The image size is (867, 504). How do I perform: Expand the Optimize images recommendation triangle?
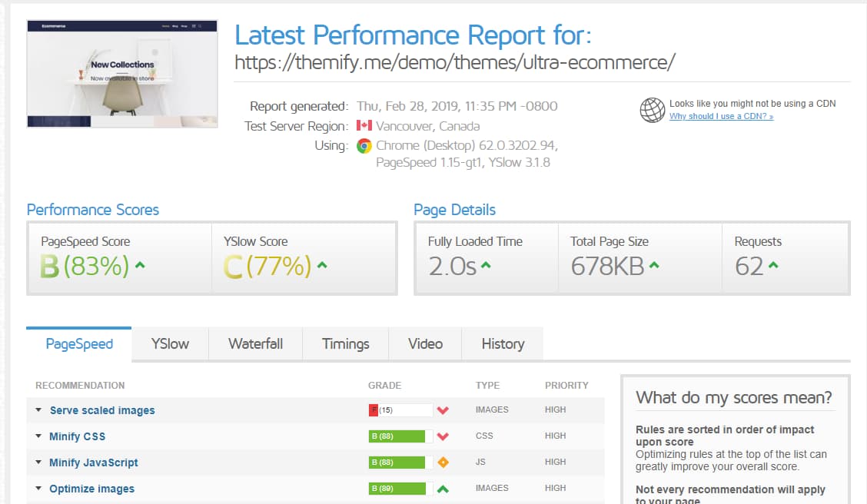pos(38,489)
